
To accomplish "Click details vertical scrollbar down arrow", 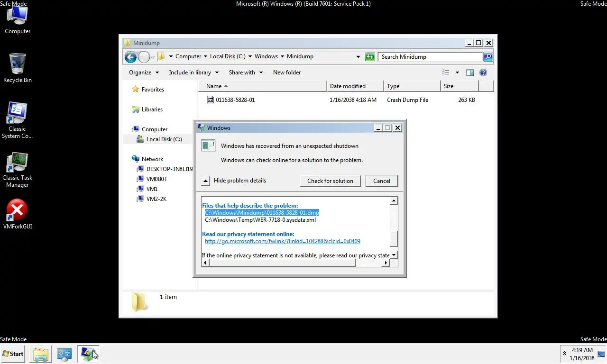I will [x=394, y=255].
